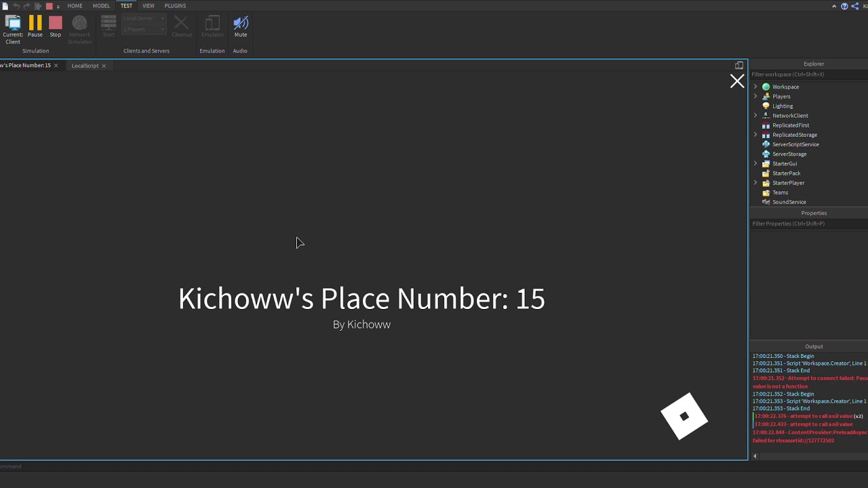The width and height of the screenshot is (868, 488).
Task: Close the Place Number: 15 document tab
Action: click(x=56, y=66)
